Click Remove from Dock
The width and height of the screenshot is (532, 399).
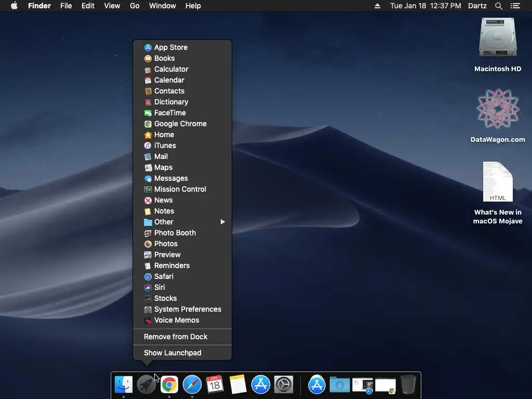click(182, 337)
